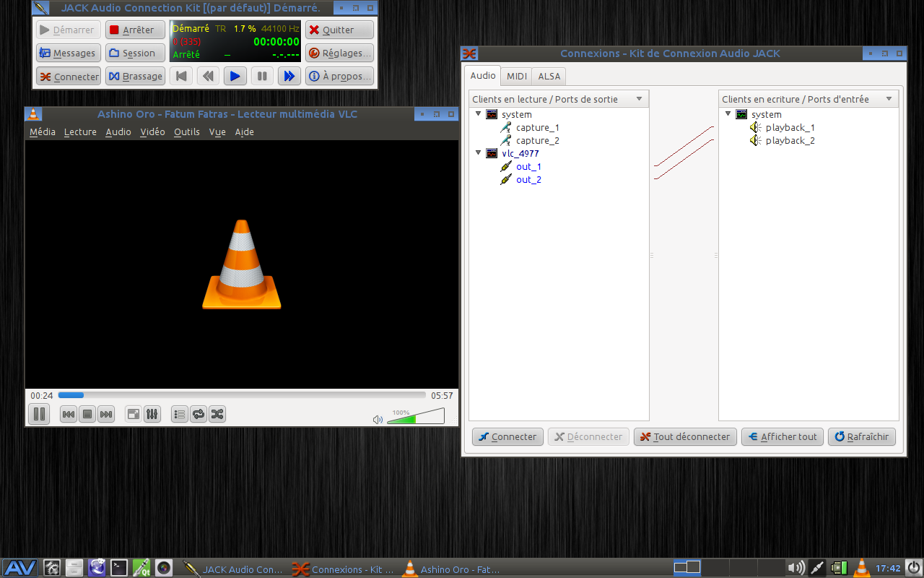Open the Audio menu in VLC
This screenshot has height=578, width=924.
coord(118,131)
